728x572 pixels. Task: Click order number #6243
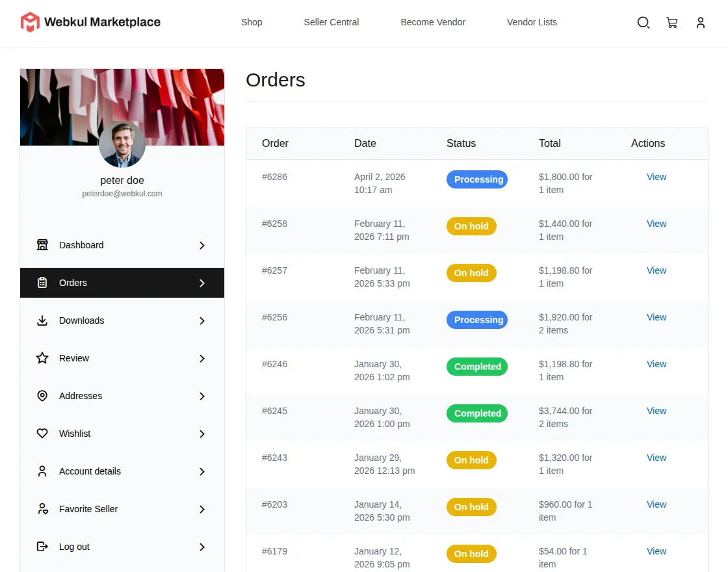pyautogui.click(x=274, y=458)
